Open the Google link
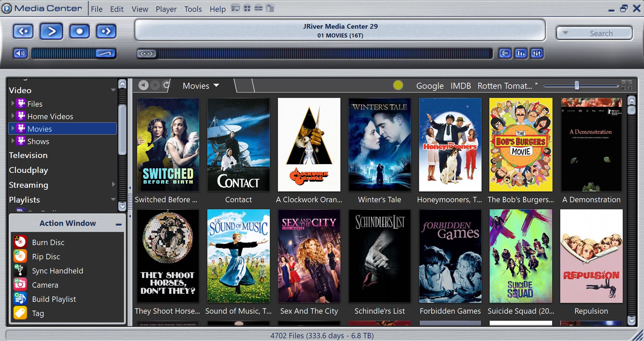Image resolution: width=644 pixels, height=341 pixels. tap(430, 86)
